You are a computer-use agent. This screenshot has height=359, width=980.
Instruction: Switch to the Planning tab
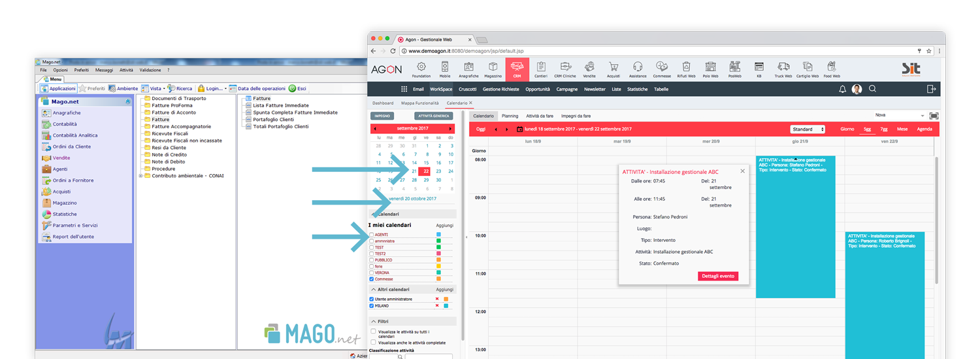point(510,116)
